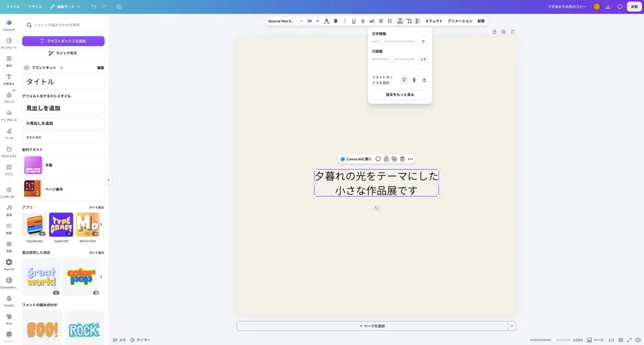Decrease font size with minus button
This screenshot has width=644, height=345.
tap(302, 21)
